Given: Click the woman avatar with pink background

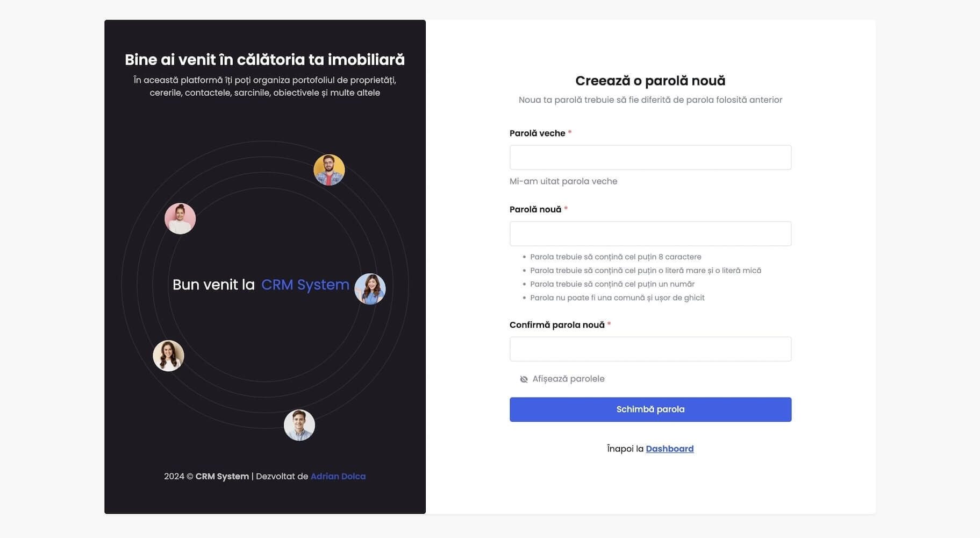Looking at the screenshot, I should coord(180,218).
